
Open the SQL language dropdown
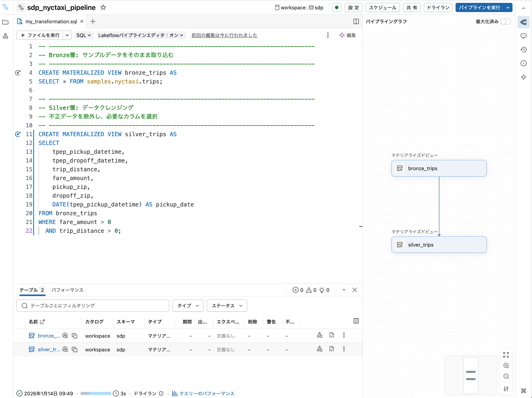(x=84, y=35)
